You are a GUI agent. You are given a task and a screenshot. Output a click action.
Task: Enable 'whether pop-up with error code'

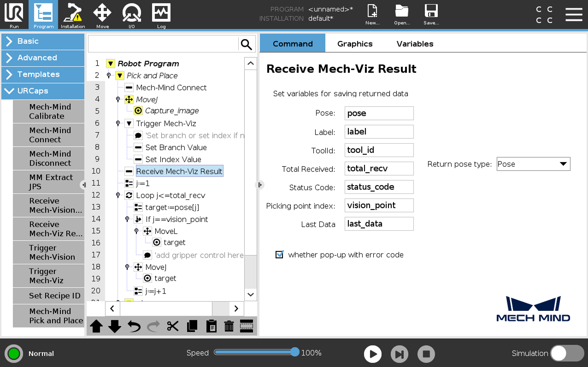[279, 254]
